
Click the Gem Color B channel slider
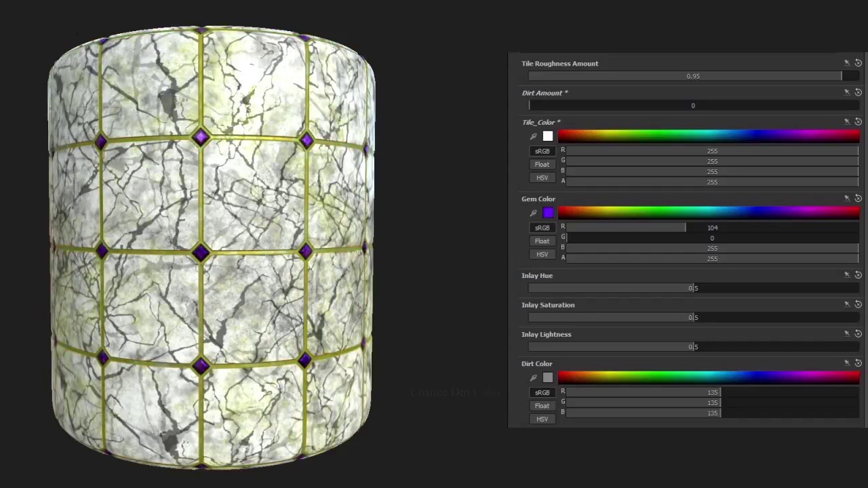tap(712, 247)
